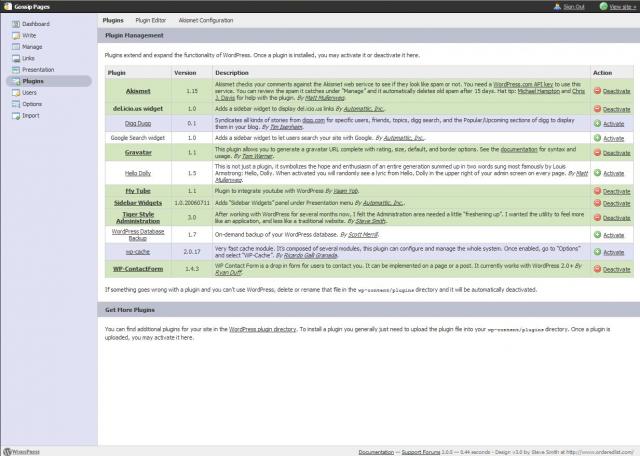The width and height of the screenshot is (640, 456).
Task: Click the WordPress.com API key link
Action: [523, 84]
